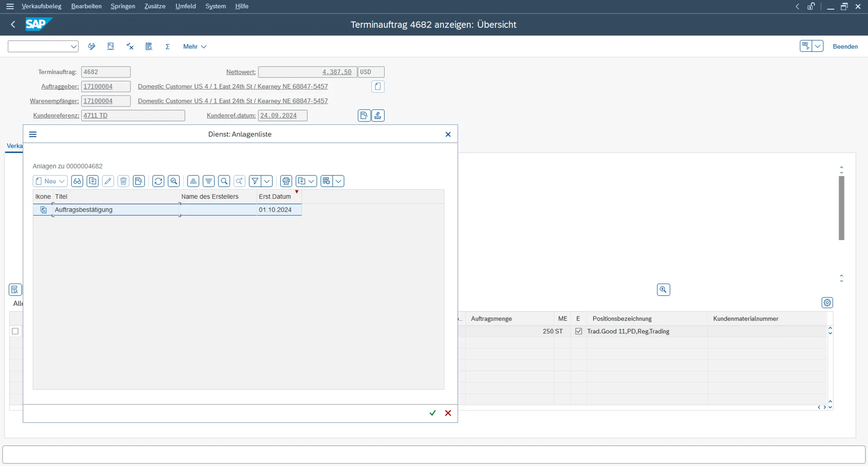The image size is (868, 466).
Task: Click the table settings gear icon
Action: pyautogui.click(x=827, y=303)
